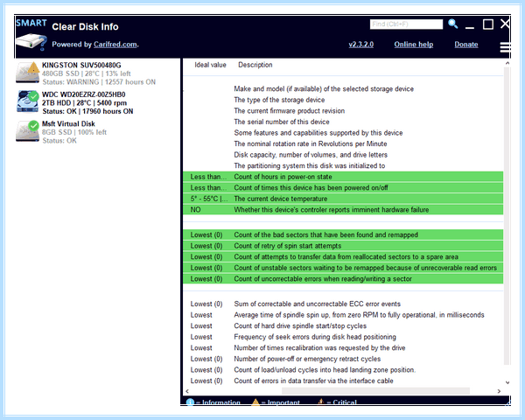Image resolution: width=525 pixels, height=420 pixels.
Task: Click the 'Clear Disk Info' title text
Action: pos(85,27)
